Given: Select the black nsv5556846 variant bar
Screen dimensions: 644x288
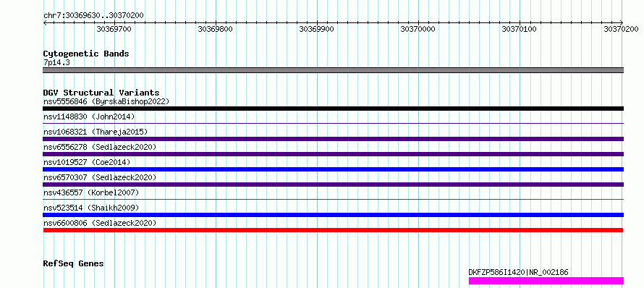Looking at the screenshot, I should click(x=333, y=109).
